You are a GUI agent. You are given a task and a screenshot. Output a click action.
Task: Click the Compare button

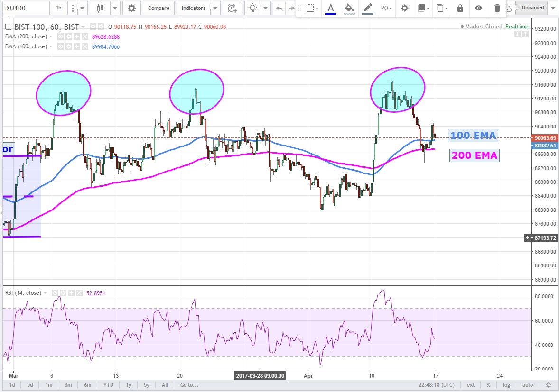[x=158, y=8]
